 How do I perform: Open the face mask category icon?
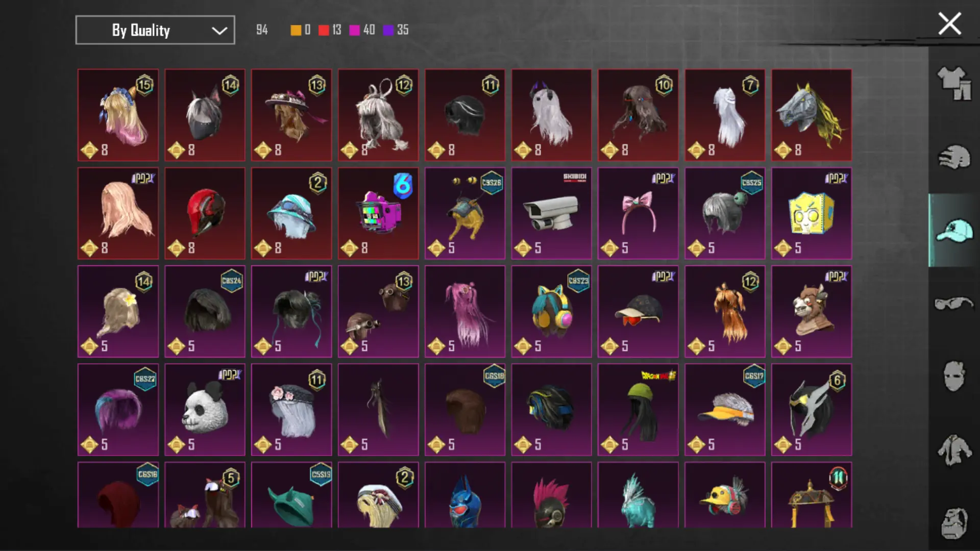pyautogui.click(x=954, y=377)
